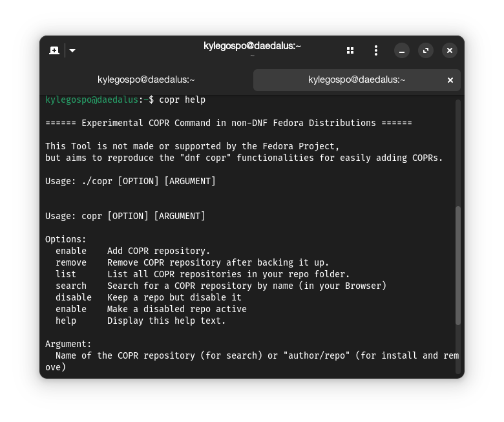
Task: Click the 'remove' option row
Action: click(x=192, y=262)
